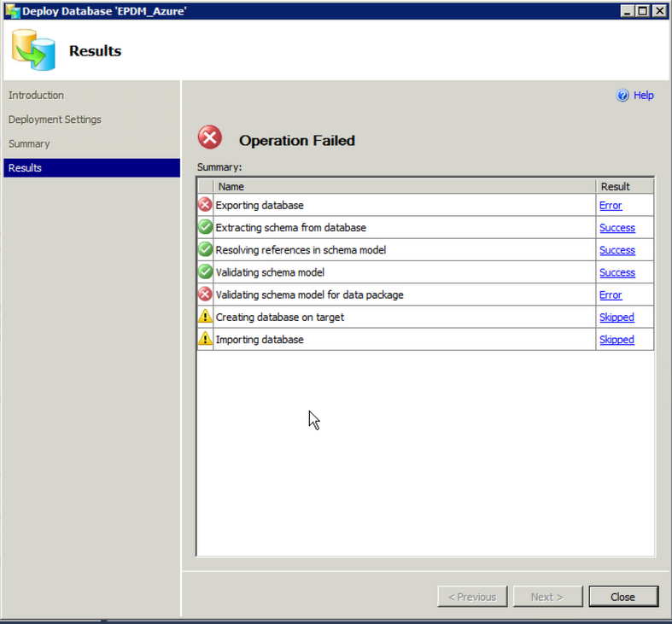
Task: Click the warning icon beside Importing database
Action: coord(205,339)
